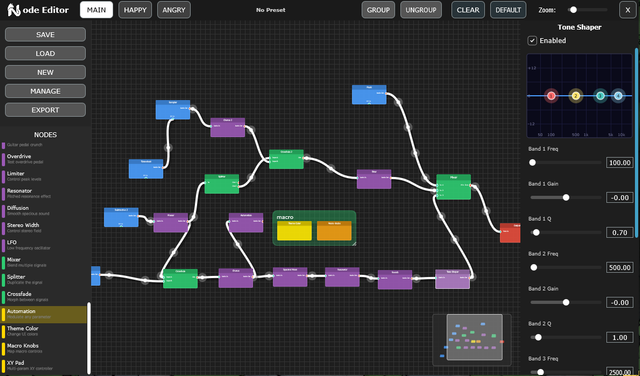The image size is (640, 376).
Task: Select the green Splitter node
Action: pyautogui.click(x=222, y=184)
